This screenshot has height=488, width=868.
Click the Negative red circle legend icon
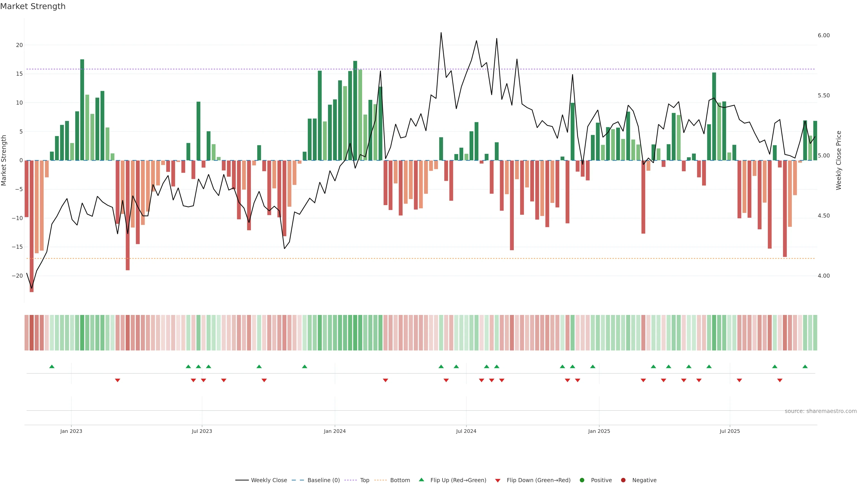click(x=623, y=480)
